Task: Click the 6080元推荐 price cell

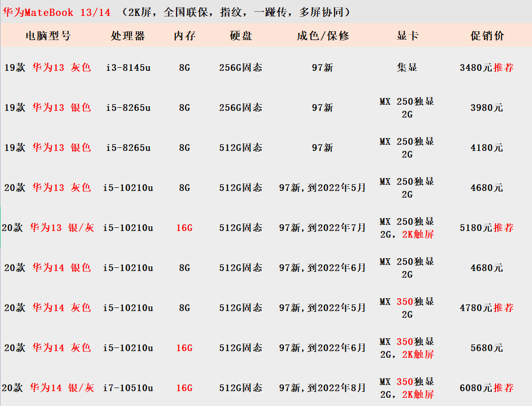Action: (x=486, y=388)
